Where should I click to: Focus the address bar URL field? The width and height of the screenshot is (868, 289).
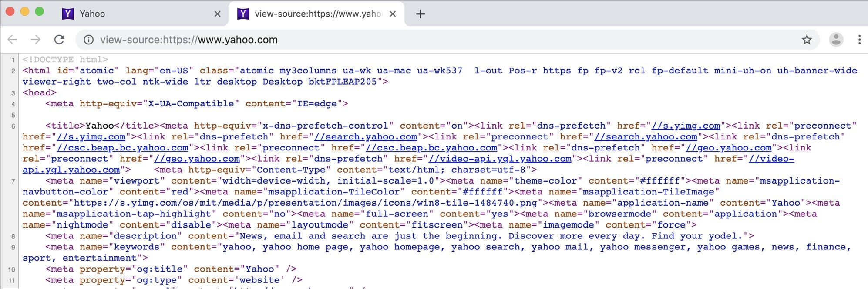[447, 40]
